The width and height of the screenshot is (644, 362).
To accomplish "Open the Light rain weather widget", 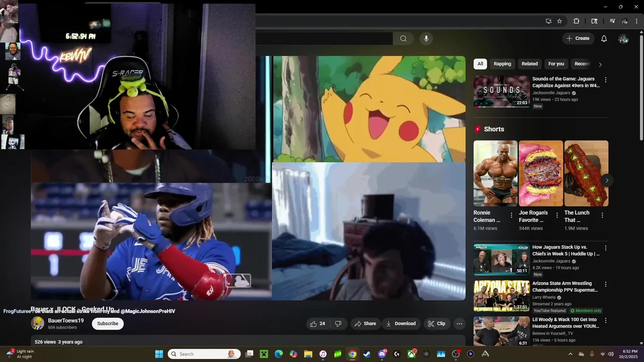I will point(20,354).
